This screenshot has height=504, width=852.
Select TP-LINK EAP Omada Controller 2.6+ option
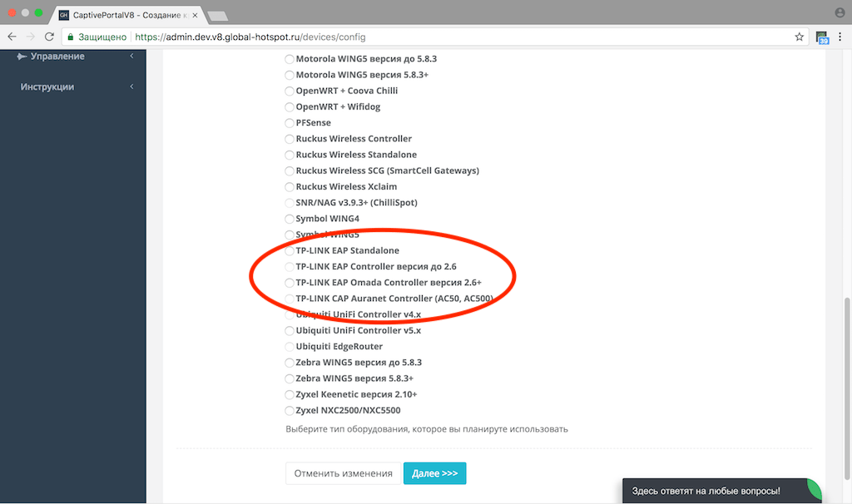[x=290, y=283]
